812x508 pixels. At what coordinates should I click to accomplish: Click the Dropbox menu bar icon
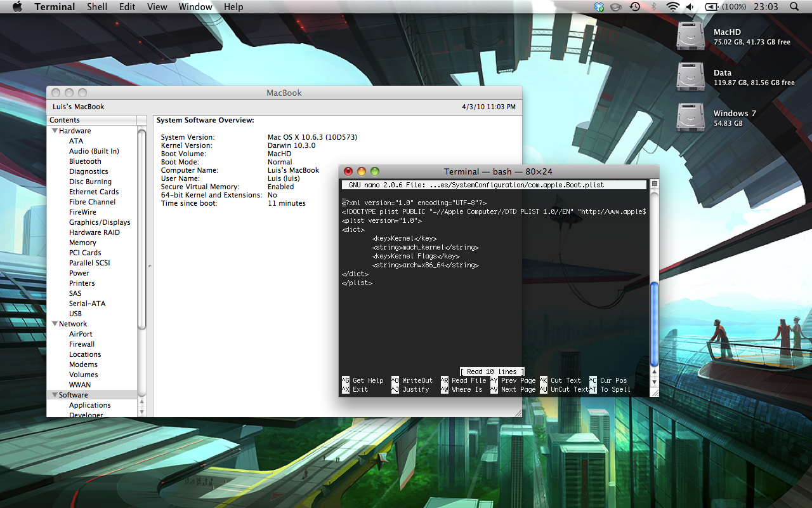click(x=599, y=7)
